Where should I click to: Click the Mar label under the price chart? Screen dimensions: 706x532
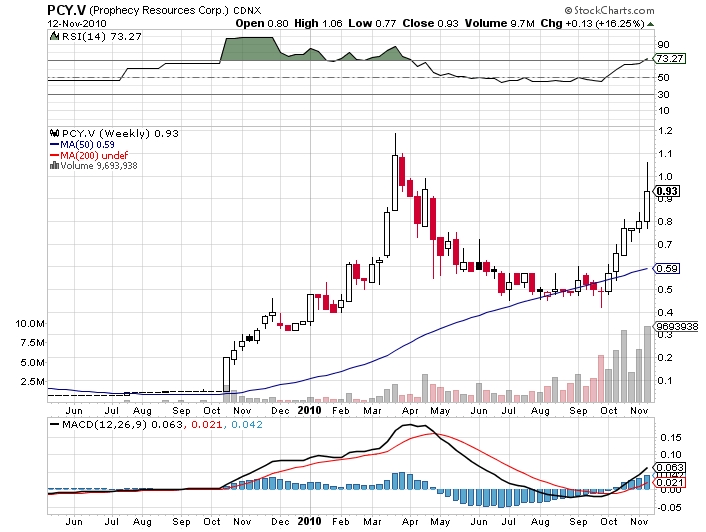point(372,410)
